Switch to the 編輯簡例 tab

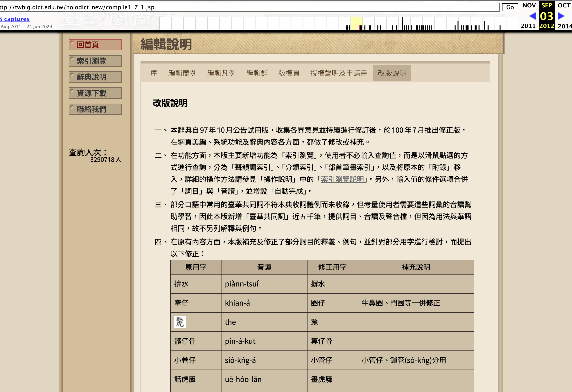182,73
